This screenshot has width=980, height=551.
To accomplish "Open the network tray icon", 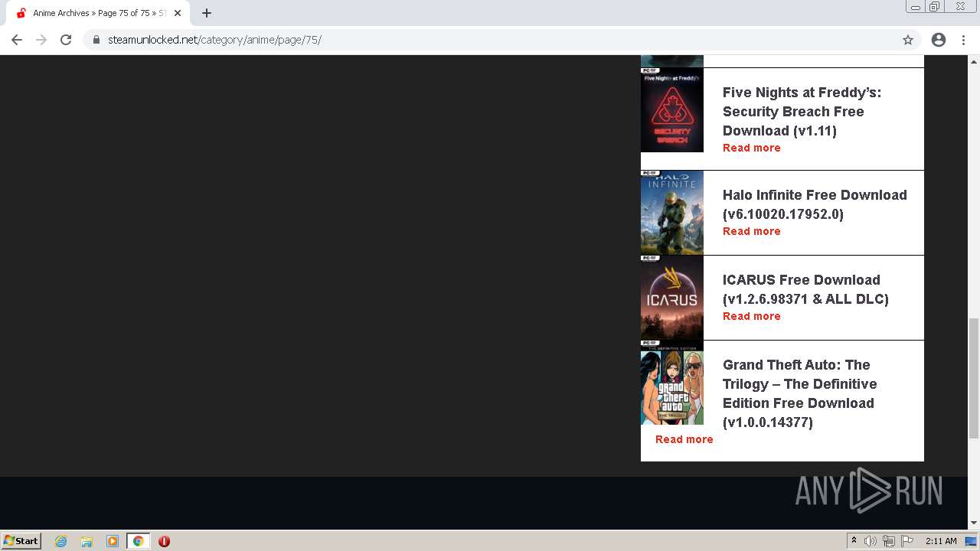I will pyautogui.click(x=889, y=541).
